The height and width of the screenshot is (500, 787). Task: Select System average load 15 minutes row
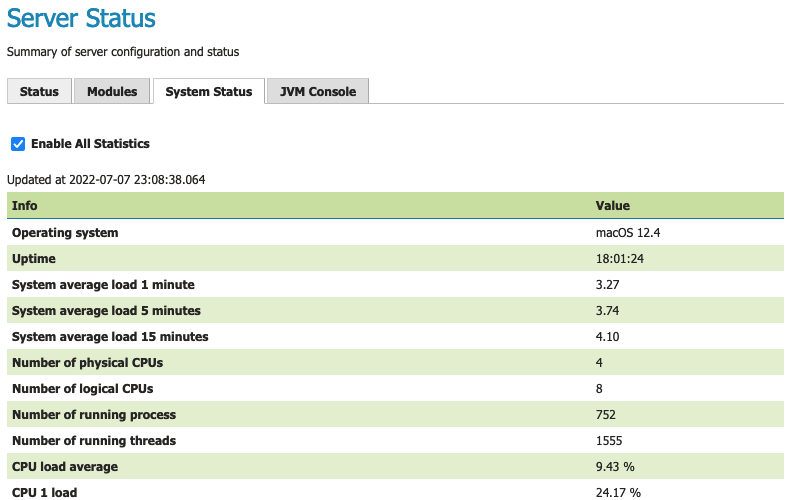point(110,337)
